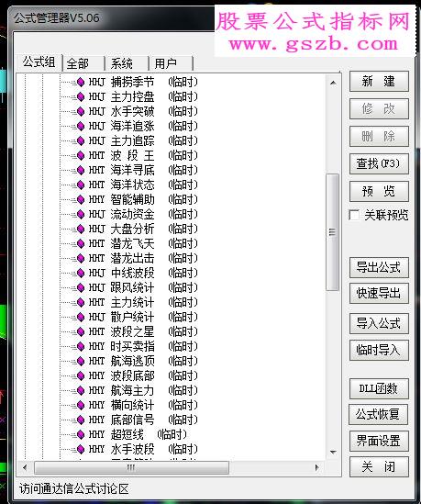Click the 新 建 button
421x504 pixels.
379,82
